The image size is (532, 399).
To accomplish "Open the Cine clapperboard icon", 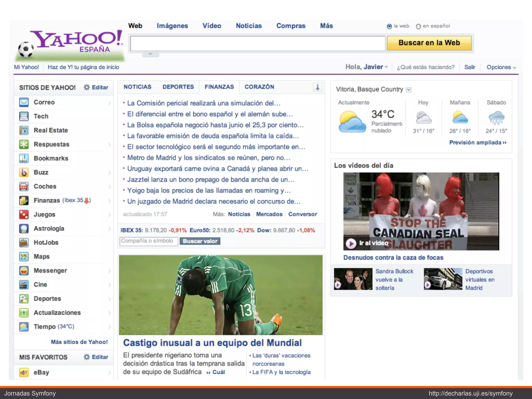I will 24,285.
